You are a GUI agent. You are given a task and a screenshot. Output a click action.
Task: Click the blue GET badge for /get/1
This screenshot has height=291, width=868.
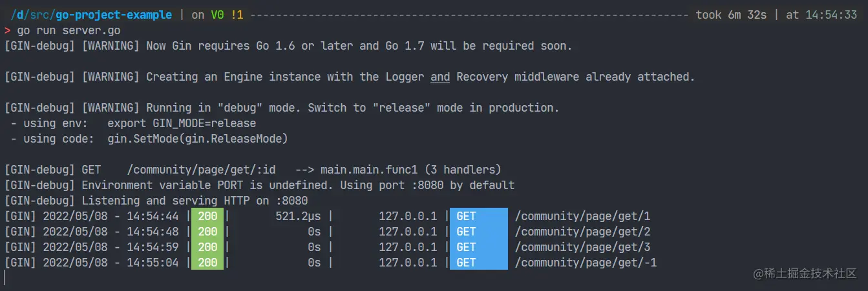(x=479, y=216)
